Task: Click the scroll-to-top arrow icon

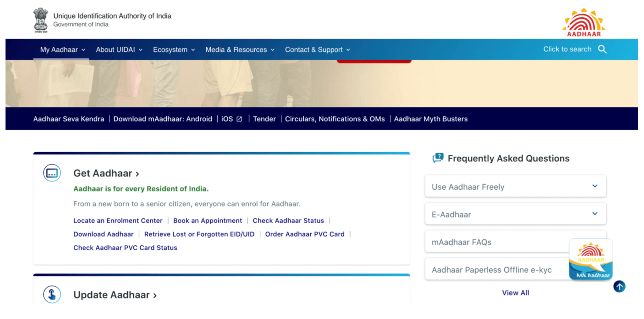Action: [x=619, y=286]
